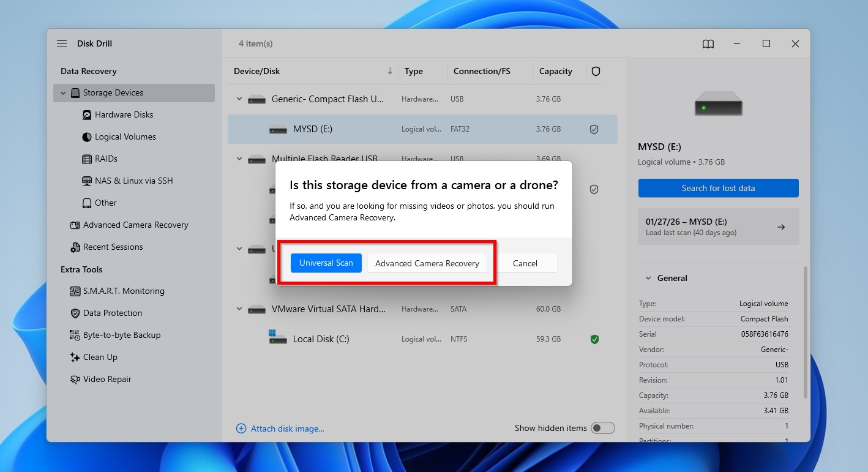Click the shield column header icon
The height and width of the screenshot is (472, 868).
point(596,72)
